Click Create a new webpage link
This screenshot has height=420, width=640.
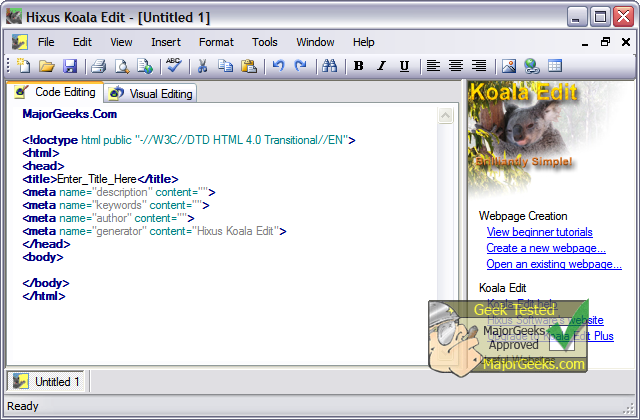click(546, 248)
